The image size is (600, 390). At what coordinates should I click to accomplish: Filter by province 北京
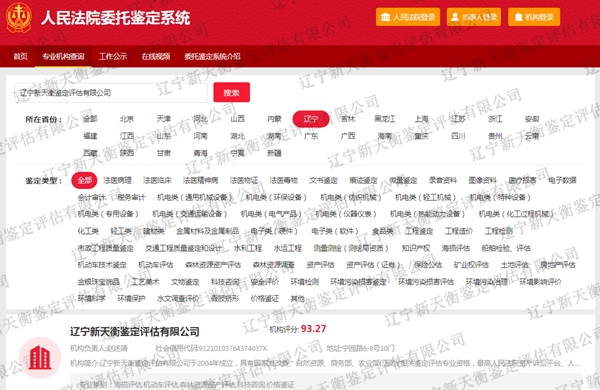127,119
